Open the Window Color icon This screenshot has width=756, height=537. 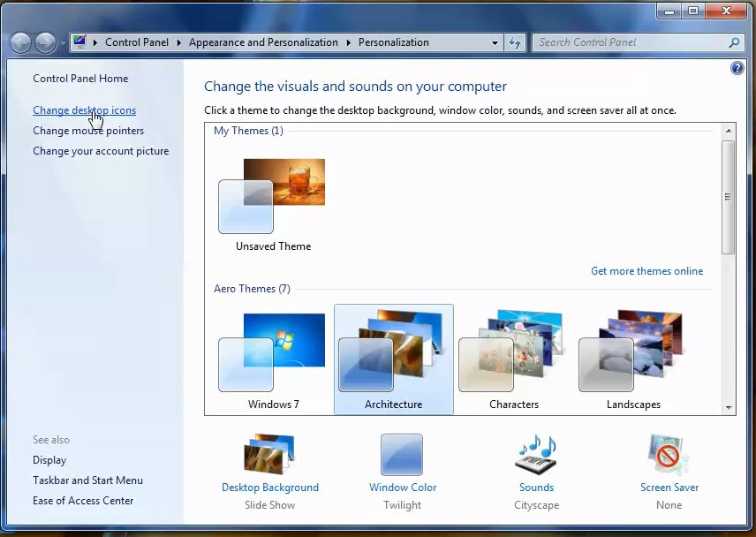pyautogui.click(x=402, y=455)
